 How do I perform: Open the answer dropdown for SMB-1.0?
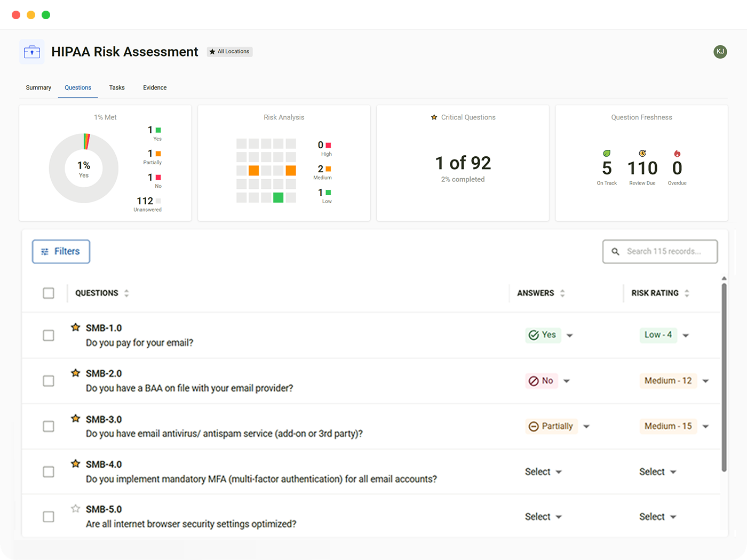click(x=570, y=335)
